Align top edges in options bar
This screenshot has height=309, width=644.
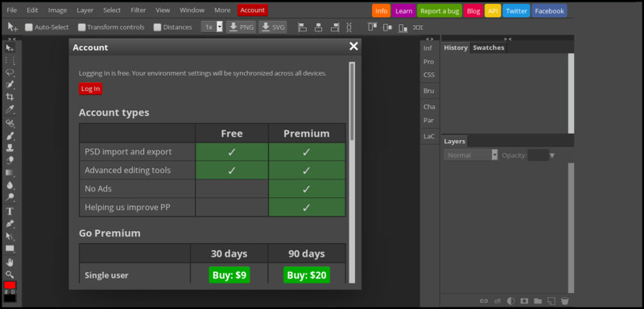(373, 27)
